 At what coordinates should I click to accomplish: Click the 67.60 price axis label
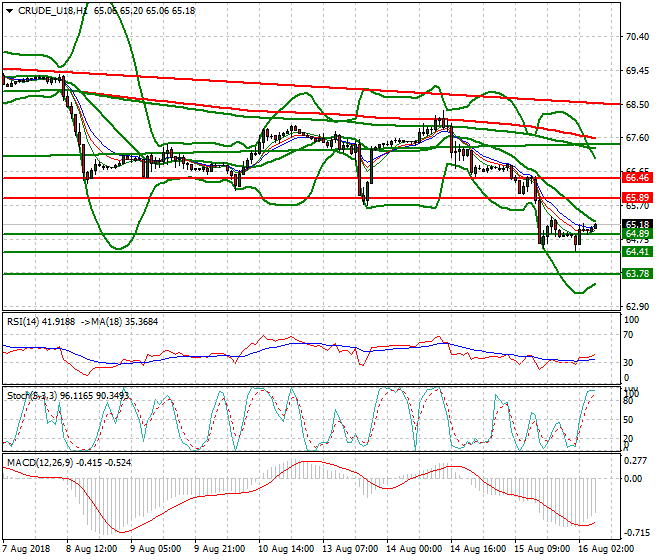637,138
